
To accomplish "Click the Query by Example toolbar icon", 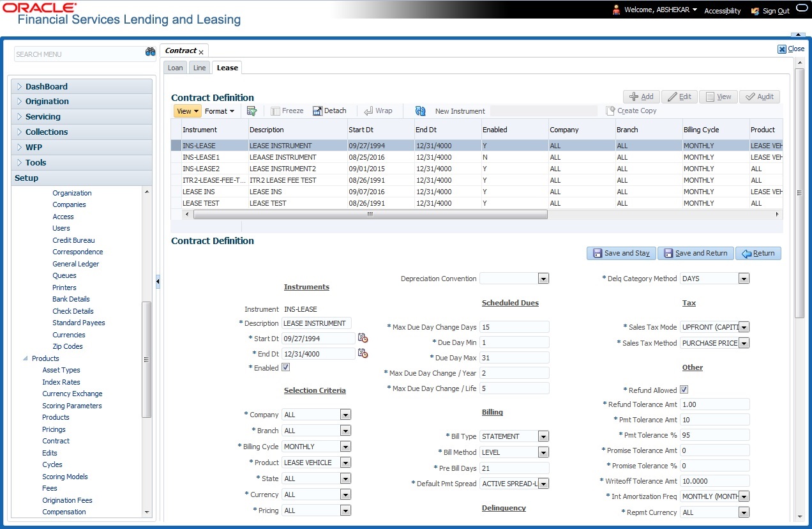I will (x=252, y=111).
